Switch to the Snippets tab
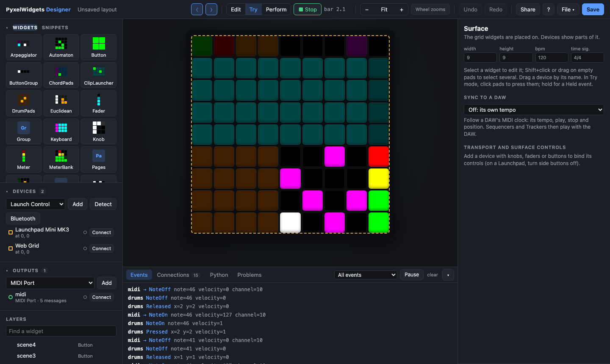 (55, 28)
